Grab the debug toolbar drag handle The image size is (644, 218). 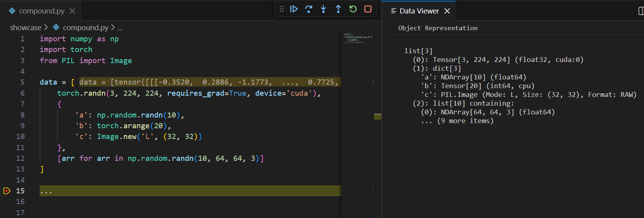[282, 9]
